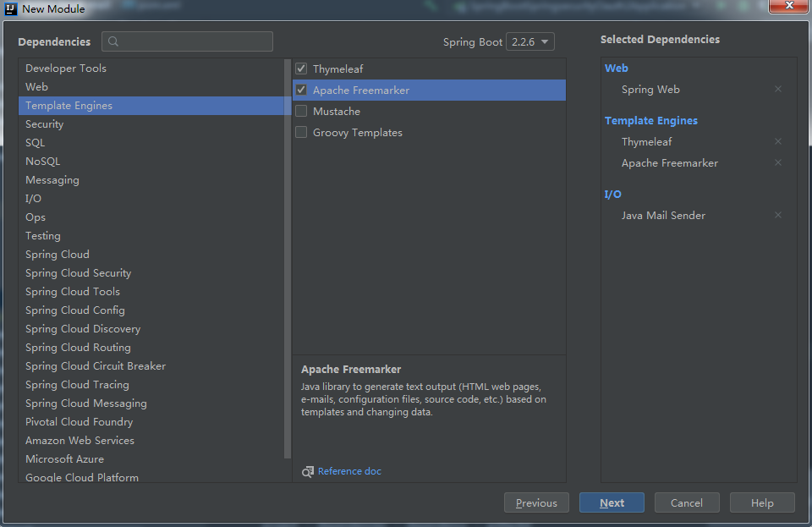Click the Groovy Templates row label
The height and width of the screenshot is (527, 812).
click(357, 133)
